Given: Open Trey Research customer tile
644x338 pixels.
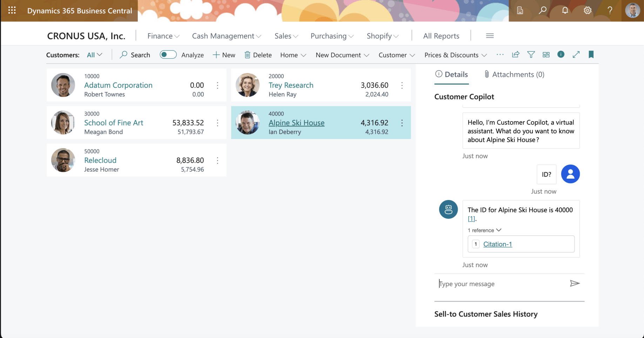Looking at the screenshot, I should point(321,85).
